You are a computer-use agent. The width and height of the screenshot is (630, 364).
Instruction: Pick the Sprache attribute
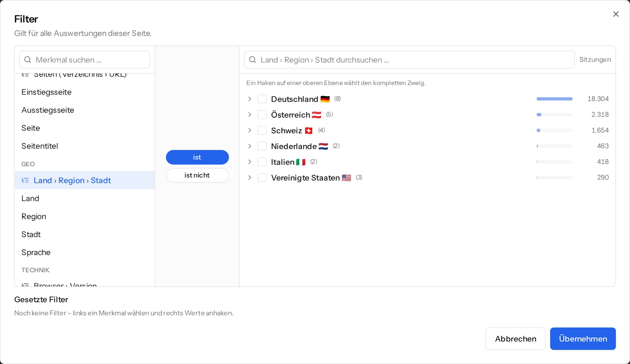(85, 252)
